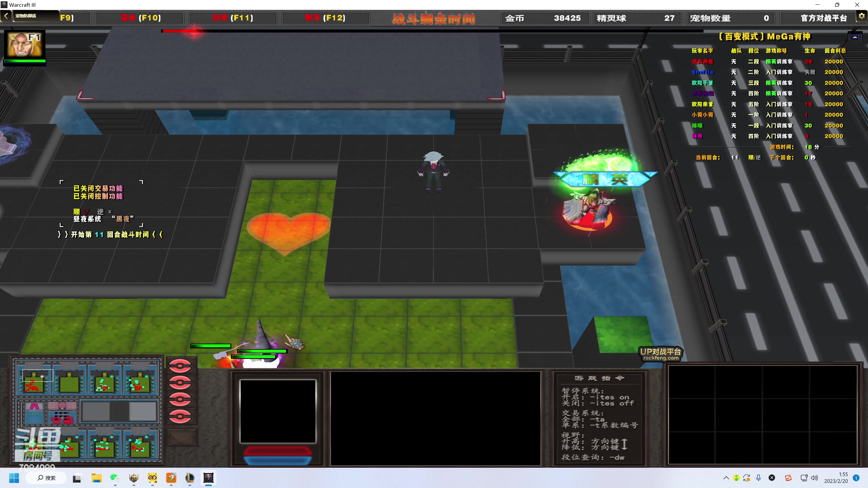The height and width of the screenshot is (488, 868).
Task: Click the 回合利息 column header
Action: click(x=835, y=51)
